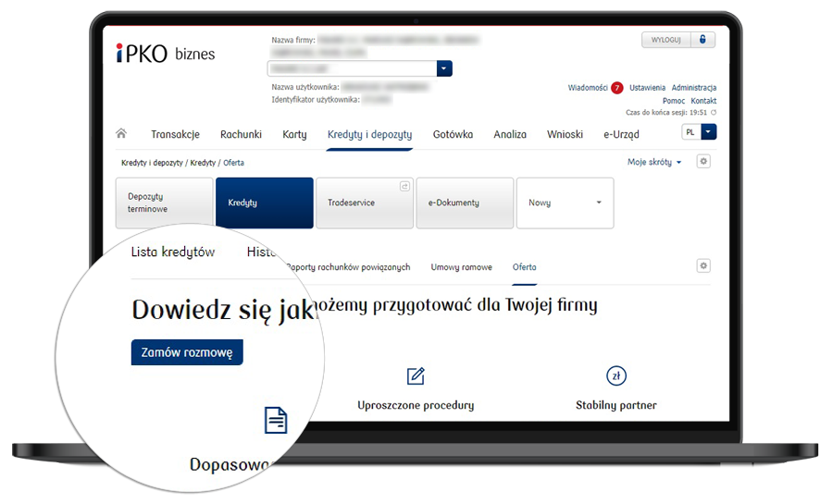
Task: Click the Uproszczone procedury edit icon
Action: (x=416, y=375)
